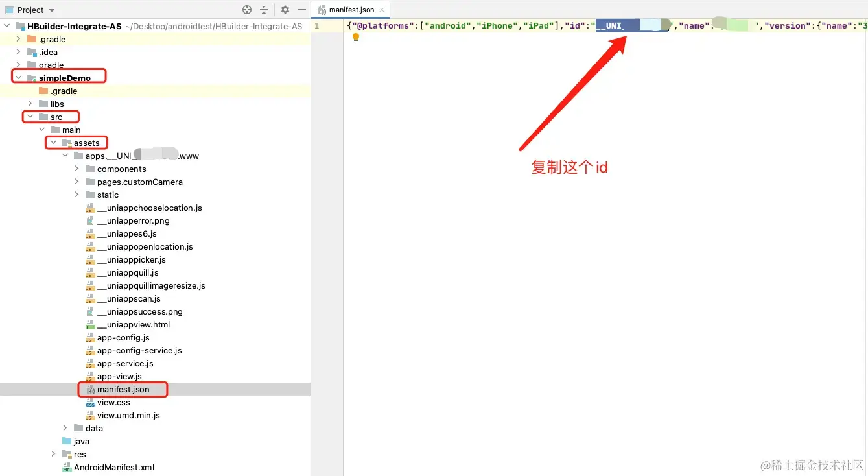Image resolution: width=868 pixels, height=476 pixels.
Task: Click the HTML file icon of __uniappview.html
Action: 90,325
